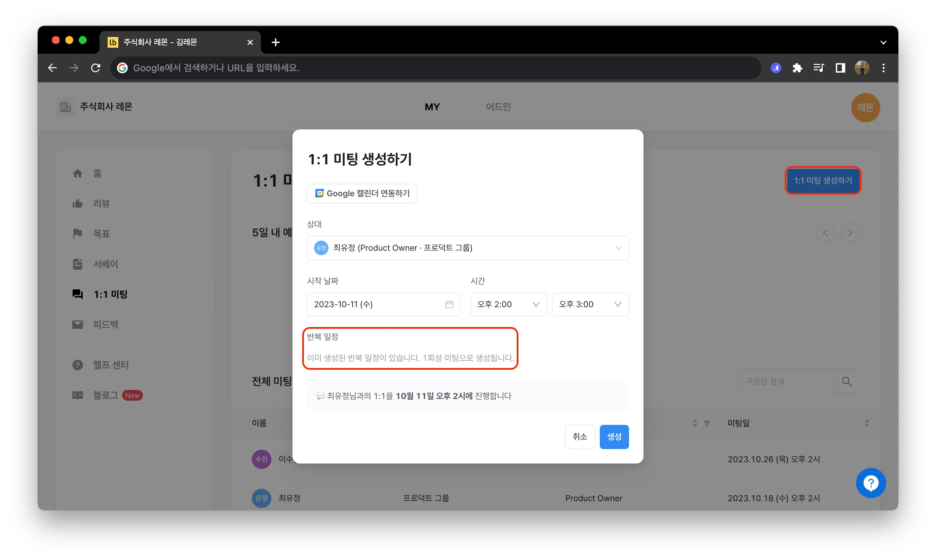Toggle the browser side panel icon
The height and width of the screenshot is (560, 936).
coord(840,68)
